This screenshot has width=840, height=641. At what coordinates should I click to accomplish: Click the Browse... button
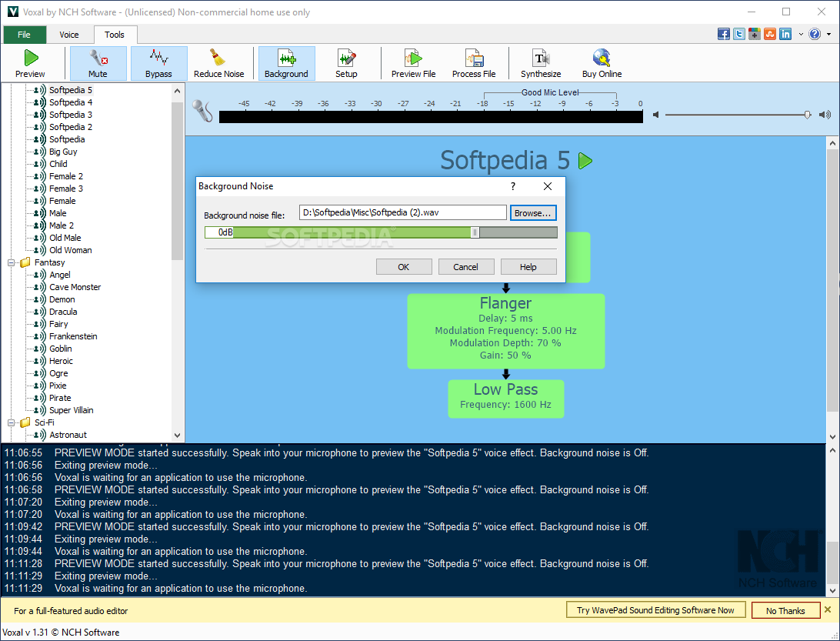[532, 213]
